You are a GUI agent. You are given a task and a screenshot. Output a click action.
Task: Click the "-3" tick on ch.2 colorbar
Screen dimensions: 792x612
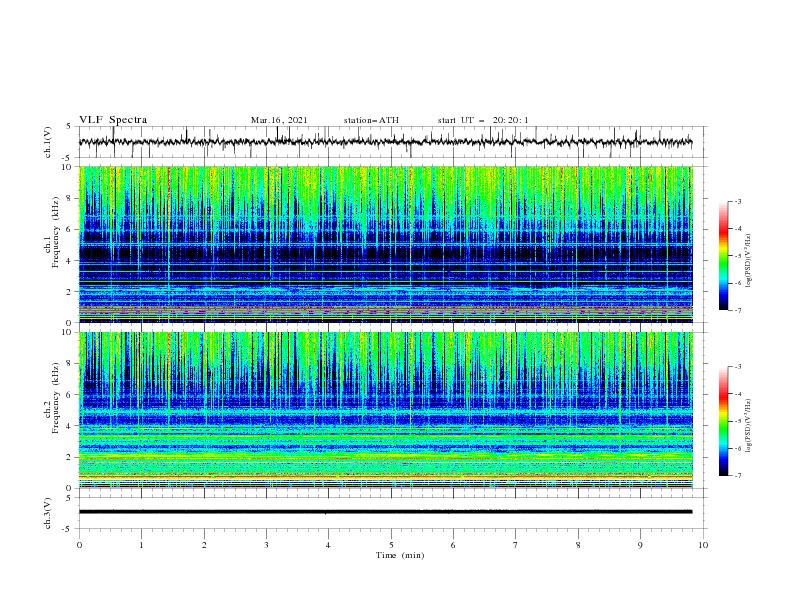737,367
